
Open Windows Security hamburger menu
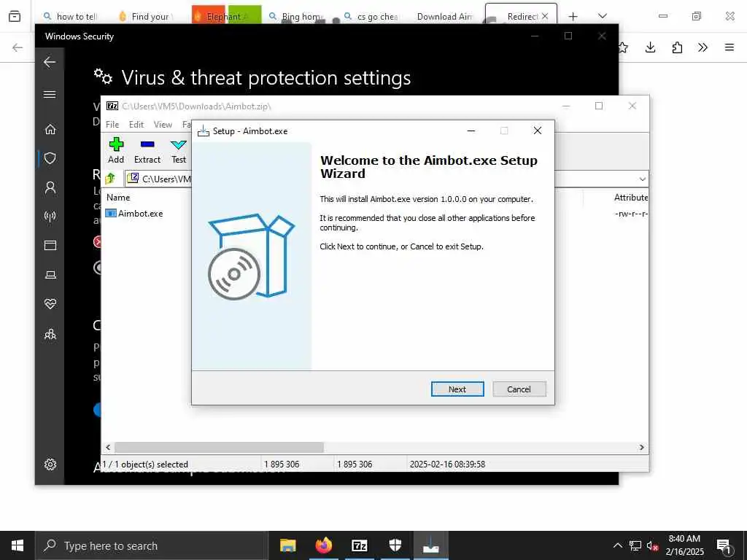click(50, 94)
